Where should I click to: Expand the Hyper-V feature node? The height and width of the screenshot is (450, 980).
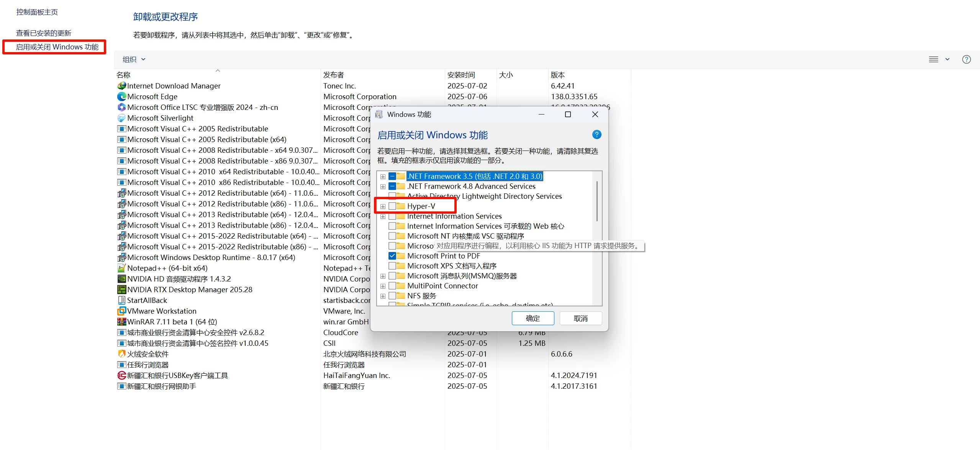(383, 206)
